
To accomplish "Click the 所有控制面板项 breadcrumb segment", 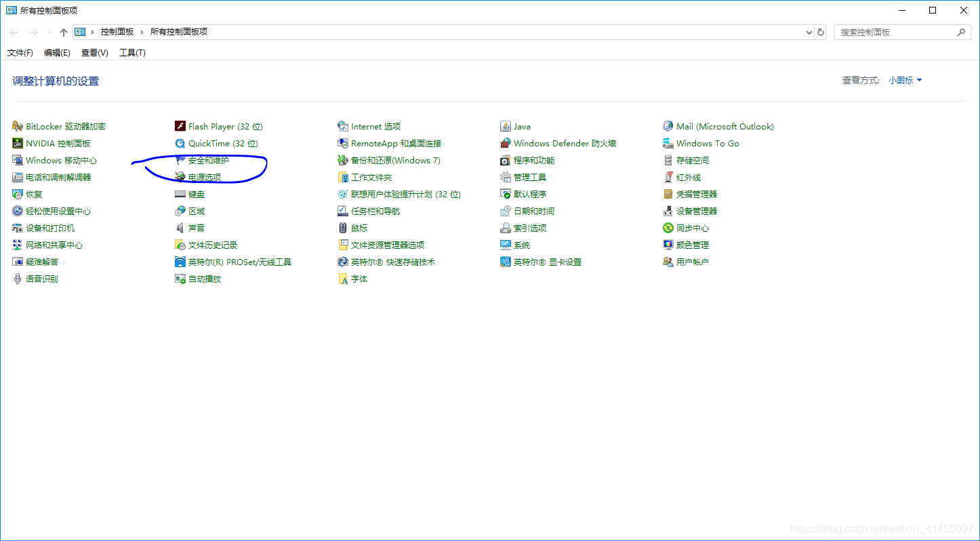I will 179,32.
